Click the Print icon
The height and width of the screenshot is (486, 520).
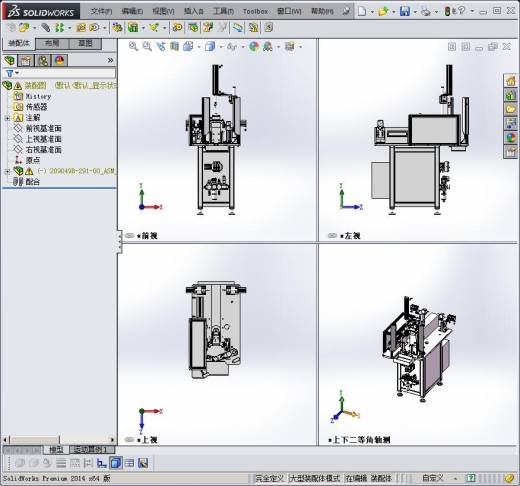coord(426,11)
